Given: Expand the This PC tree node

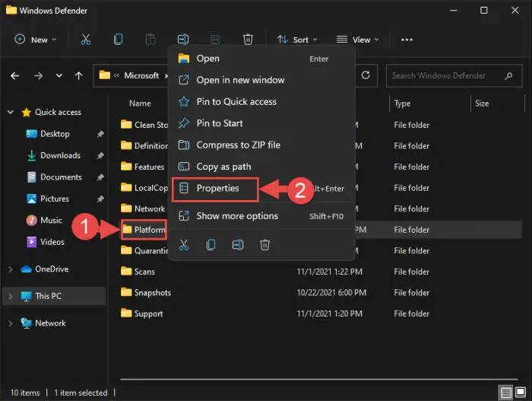Looking at the screenshot, I should point(11,296).
